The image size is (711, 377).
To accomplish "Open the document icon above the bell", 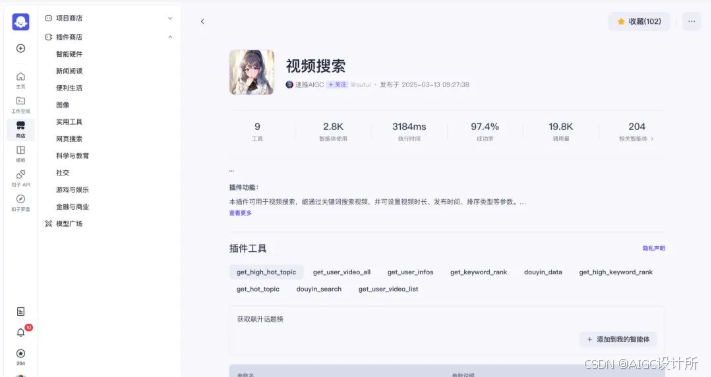I will [20, 311].
